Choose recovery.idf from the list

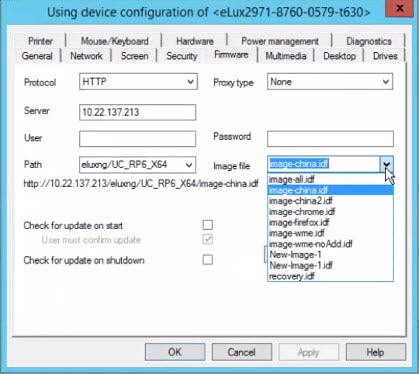click(x=330, y=276)
